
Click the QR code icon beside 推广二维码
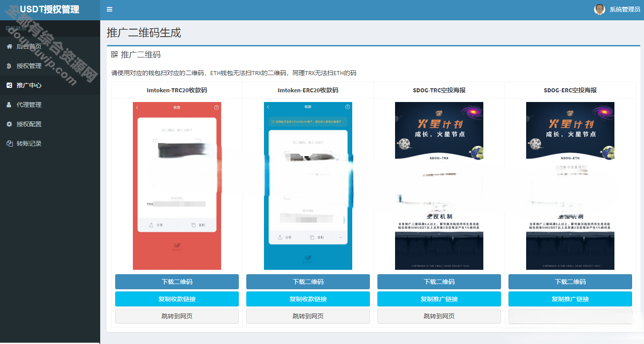pos(114,54)
